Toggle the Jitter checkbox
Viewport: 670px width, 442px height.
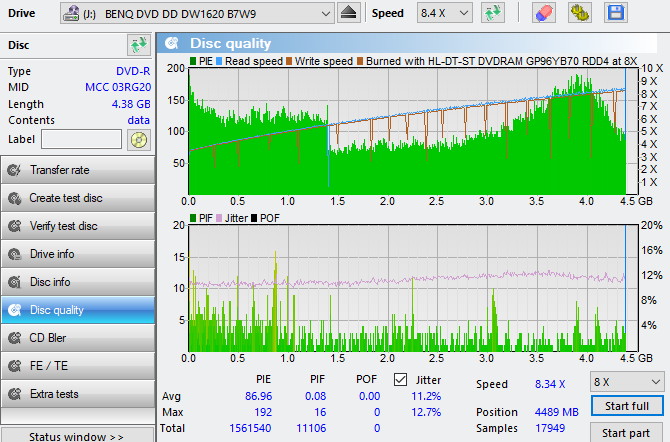(x=401, y=380)
